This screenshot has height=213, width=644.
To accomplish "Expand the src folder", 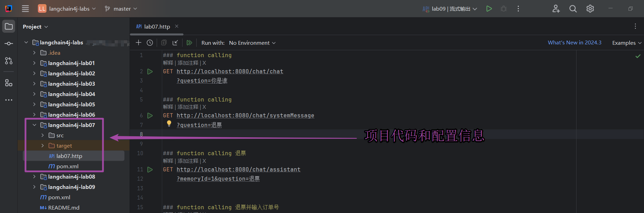I will click(43, 135).
